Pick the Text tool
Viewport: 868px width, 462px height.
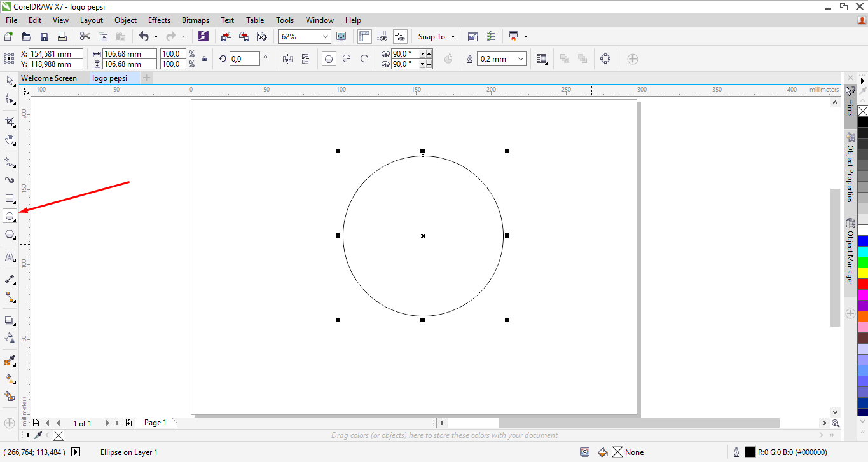(10, 257)
